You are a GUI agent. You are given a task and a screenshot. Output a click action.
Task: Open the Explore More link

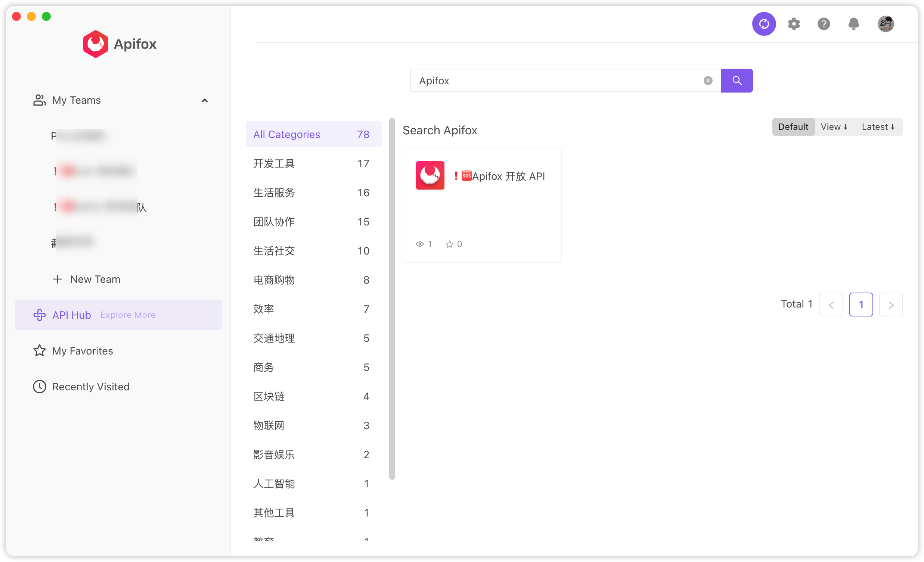point(128,315)
